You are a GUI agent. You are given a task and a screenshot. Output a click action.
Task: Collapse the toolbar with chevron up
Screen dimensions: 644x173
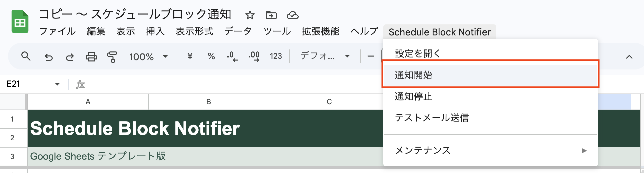coord(629,57)
